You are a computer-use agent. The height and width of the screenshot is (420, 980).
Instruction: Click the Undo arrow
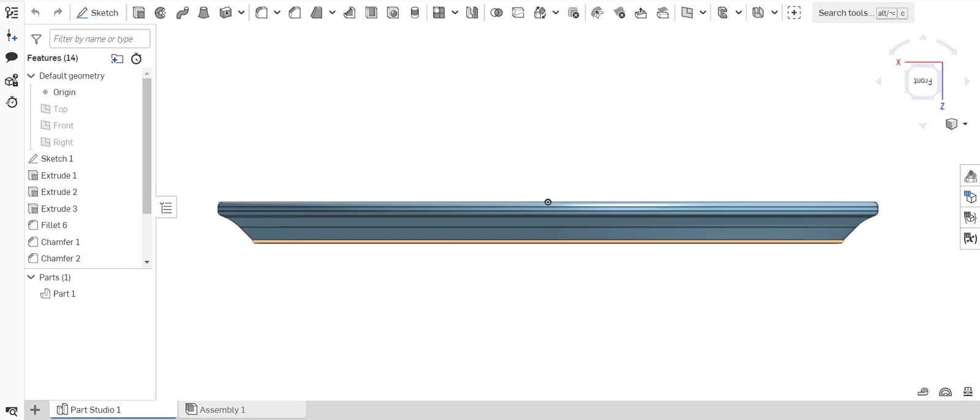point(36,13)
